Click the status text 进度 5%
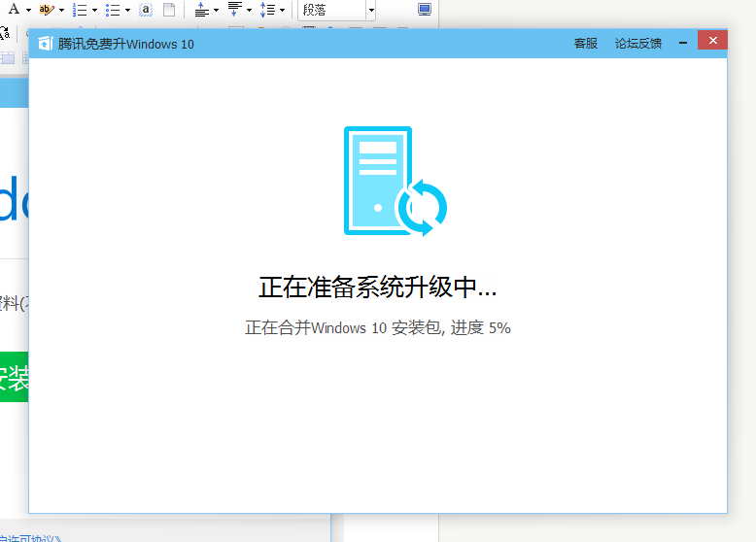The image size is (756, 542). [x=481, y=327]
